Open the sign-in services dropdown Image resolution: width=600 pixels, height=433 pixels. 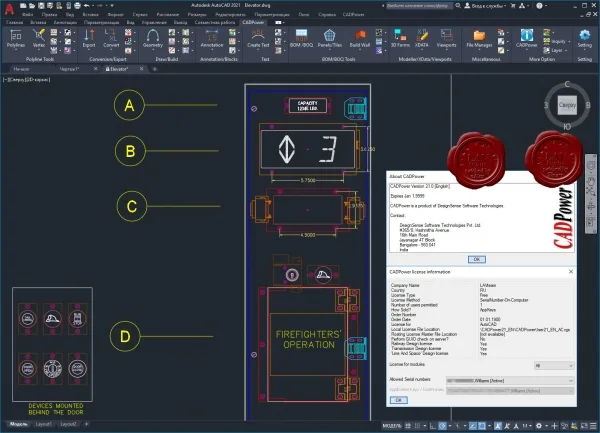[484, 6]
